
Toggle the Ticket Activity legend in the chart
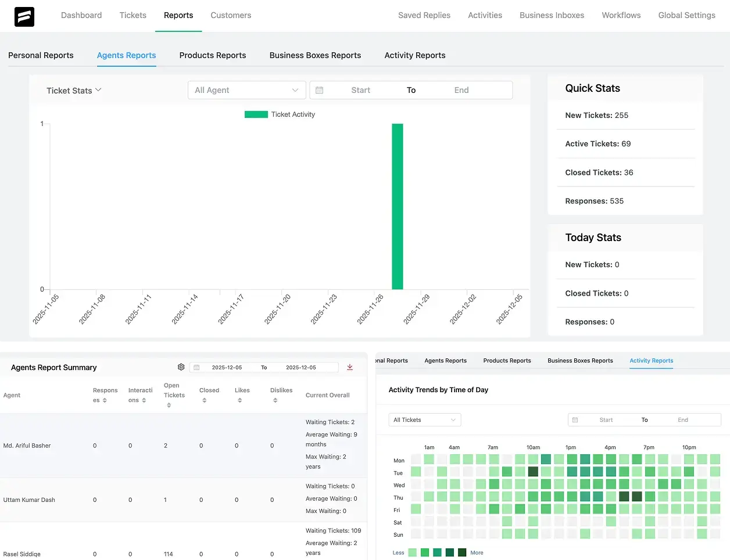coord(280,114)
